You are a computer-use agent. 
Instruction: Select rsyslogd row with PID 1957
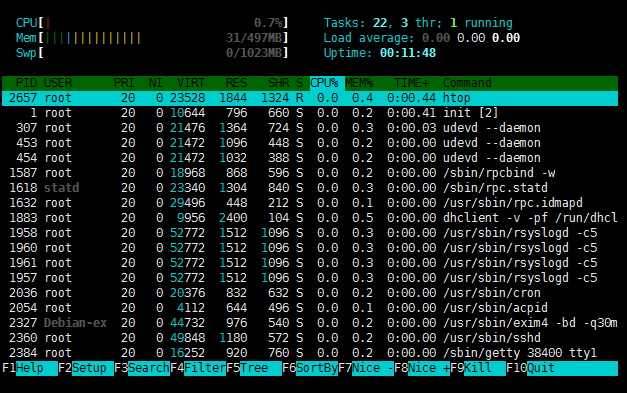click(310, 278)
